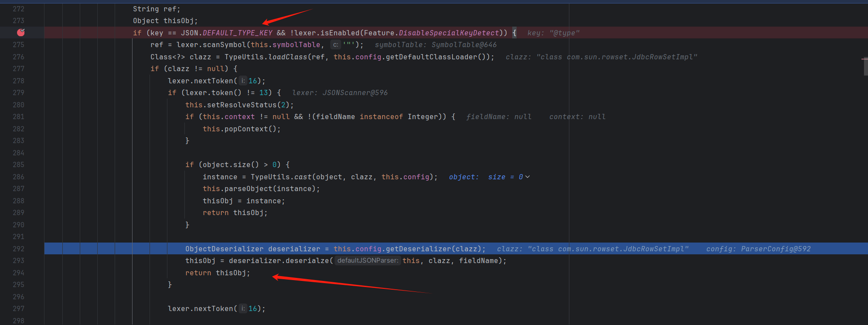The width and height of the screenshot is (868, 325).
Task: Click gutter line number 272
Action: [18, 9]
